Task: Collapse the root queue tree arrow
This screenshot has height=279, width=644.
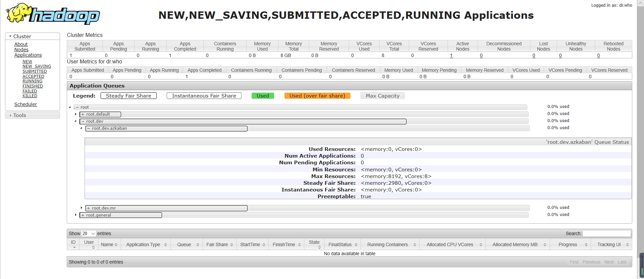Action: 70,107
